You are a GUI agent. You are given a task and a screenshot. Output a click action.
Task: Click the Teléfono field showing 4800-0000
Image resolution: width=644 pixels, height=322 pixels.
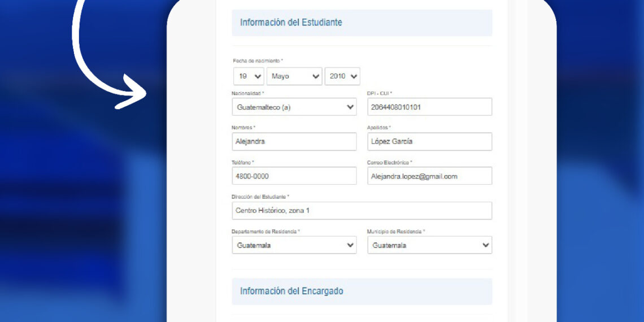(x=294, y=176)
